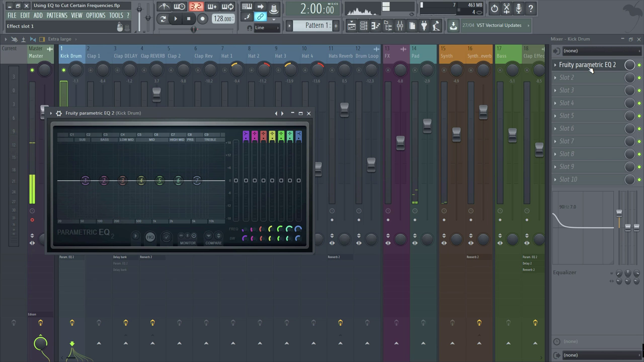Click the metronome icon
This screenshot has width=644, height=362.
[165, 7]
